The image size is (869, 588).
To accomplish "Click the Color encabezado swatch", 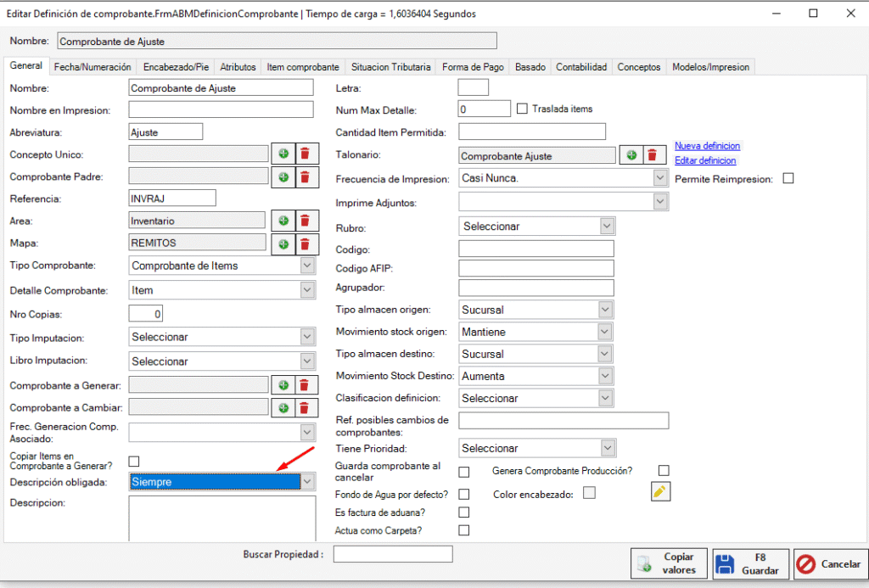I will tap(589, 492).
